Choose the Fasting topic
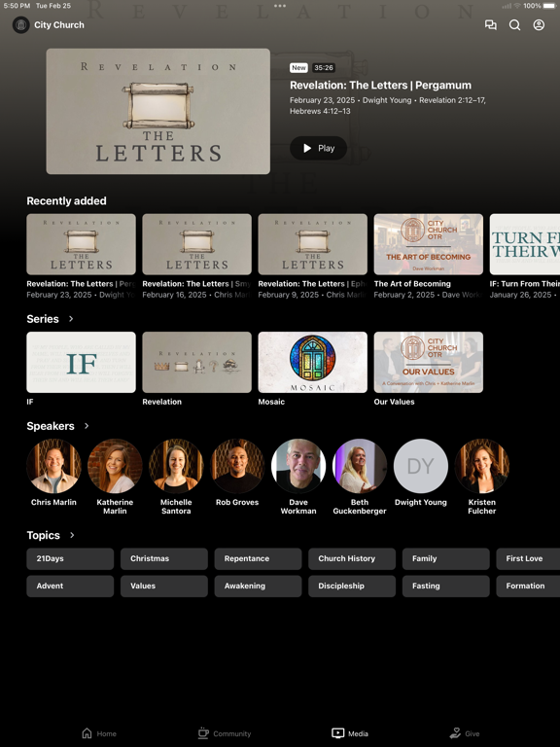 (445, 586)
